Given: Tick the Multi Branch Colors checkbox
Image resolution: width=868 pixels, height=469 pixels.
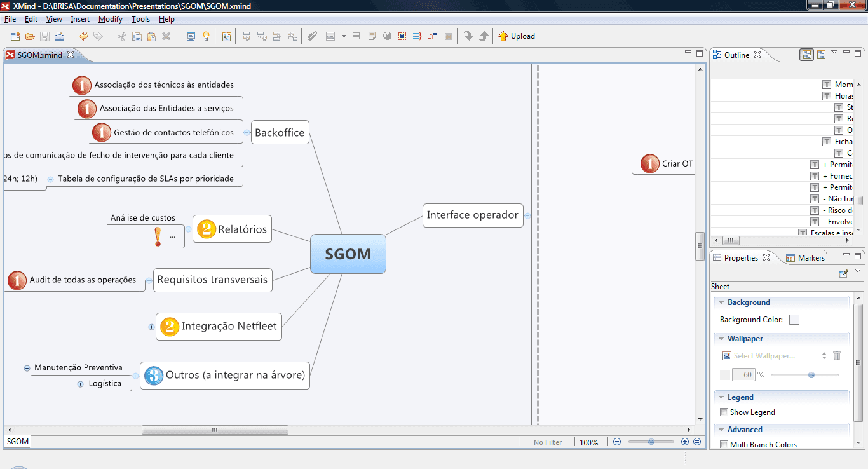Looking at the screenshot, I should point(724,445).
